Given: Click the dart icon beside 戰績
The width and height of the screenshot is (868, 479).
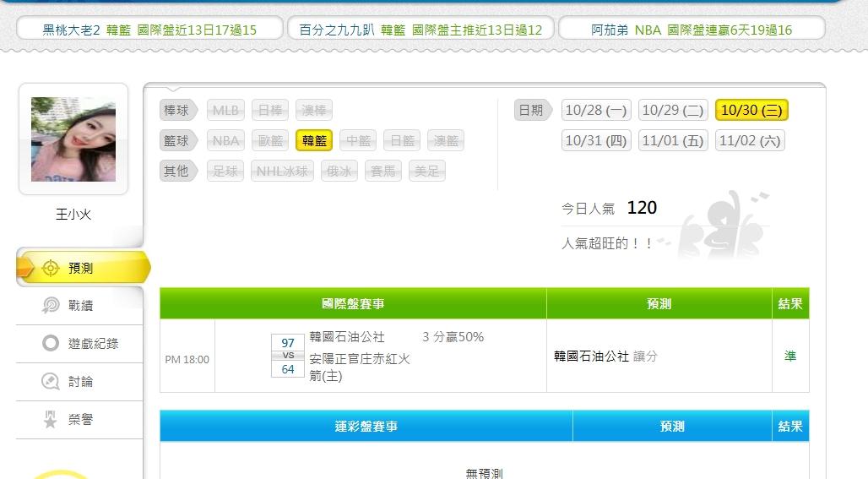Looking at the screenshot, I should pos(51,305).
